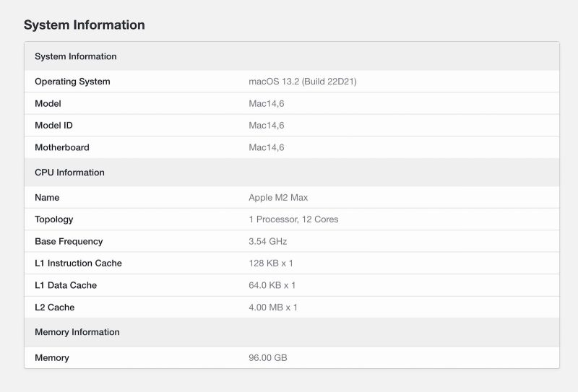Select 'Mac14,6' value in the Model ID row

(267, 126)
